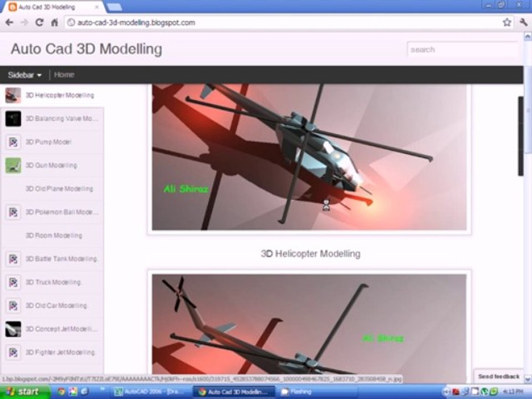Image resolution: width=532 pixels, height=399 pixels.
Task: Close the Auto Cad 3D Modeling tab
Action: (97, 7)
